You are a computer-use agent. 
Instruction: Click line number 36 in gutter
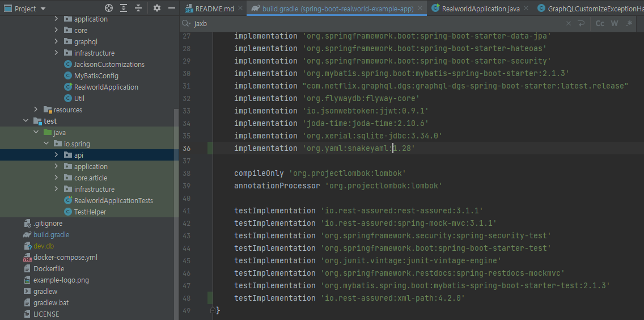187,148
